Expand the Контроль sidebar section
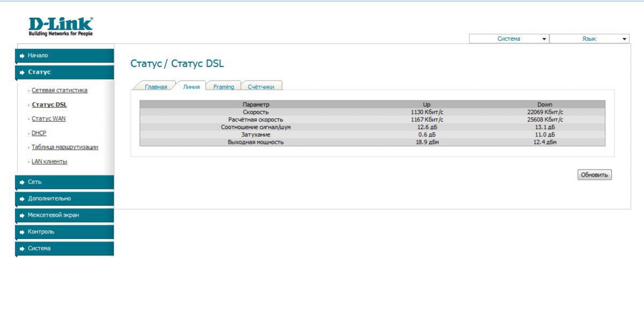This screenshot has height=314, width=644. coord(41,232)
